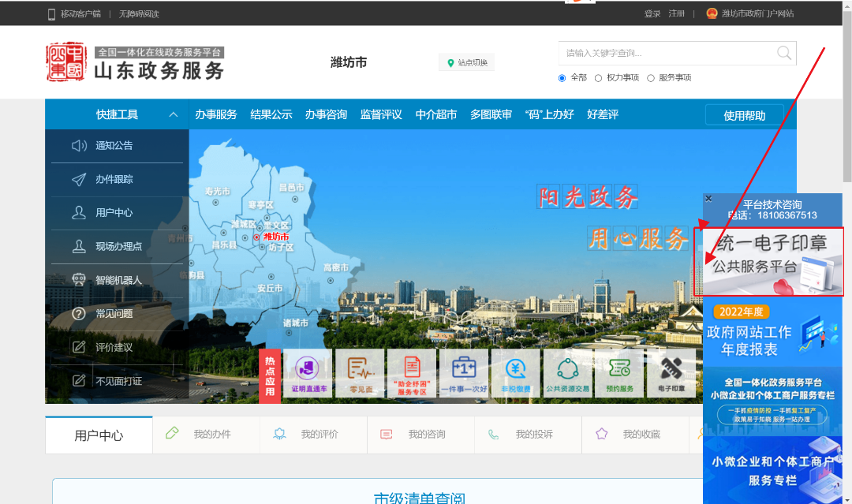Click the 潍坊市政府门户网站 emblem icon
Screen dimensions: 852x504
tap(712, 13)
